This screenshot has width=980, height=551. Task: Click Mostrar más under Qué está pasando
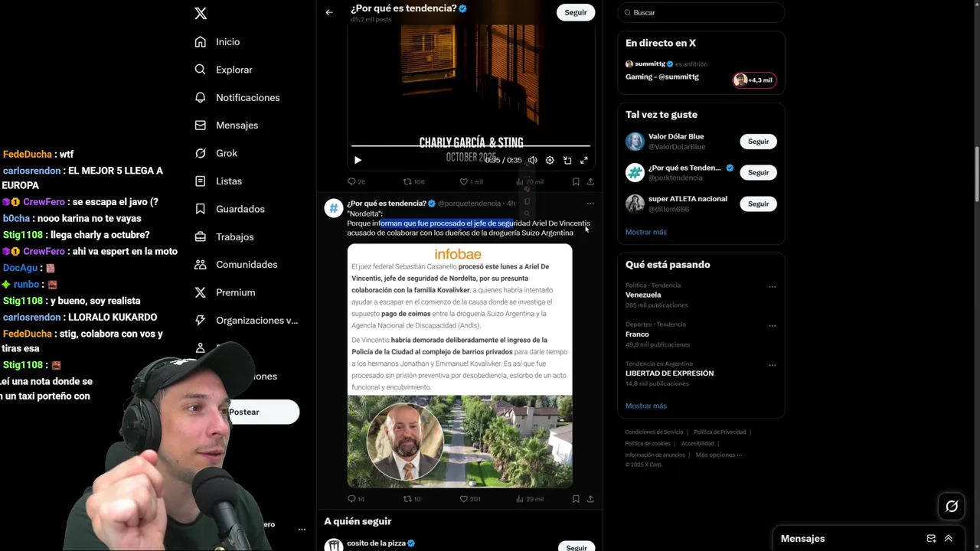tap(646, 406)
